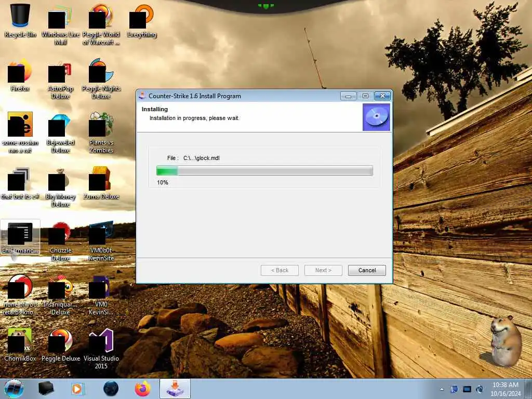Select the Bejeweled Deluxe desktop icon
The image size is (532, 399).
(x=60, y=133)
